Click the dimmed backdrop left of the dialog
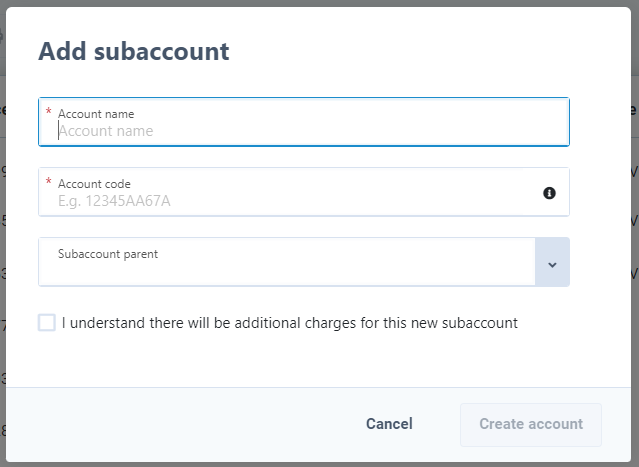The image size is (639, 467). [2, 245]
